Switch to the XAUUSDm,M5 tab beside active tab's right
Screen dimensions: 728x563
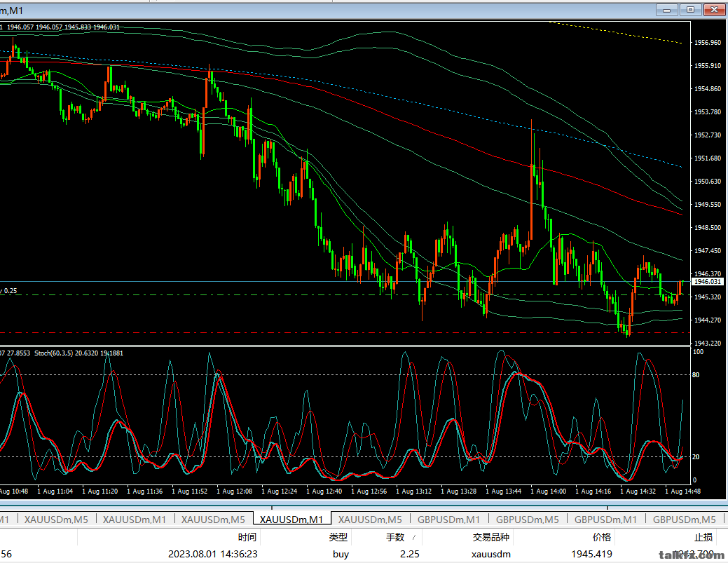[370, 520]
